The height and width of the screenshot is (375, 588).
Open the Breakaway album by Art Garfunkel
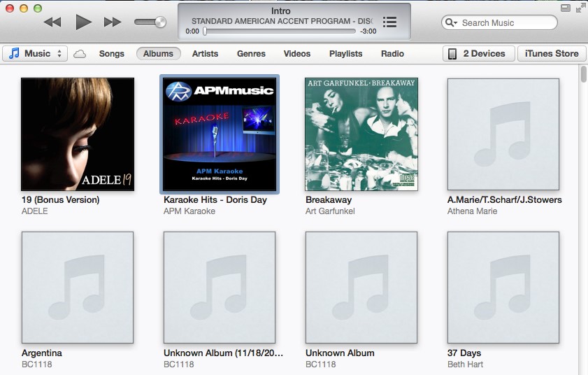(361, 134)
